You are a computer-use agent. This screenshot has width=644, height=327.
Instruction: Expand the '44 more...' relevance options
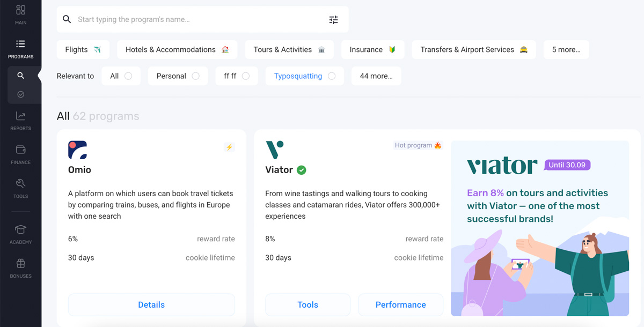coord(376,76)
